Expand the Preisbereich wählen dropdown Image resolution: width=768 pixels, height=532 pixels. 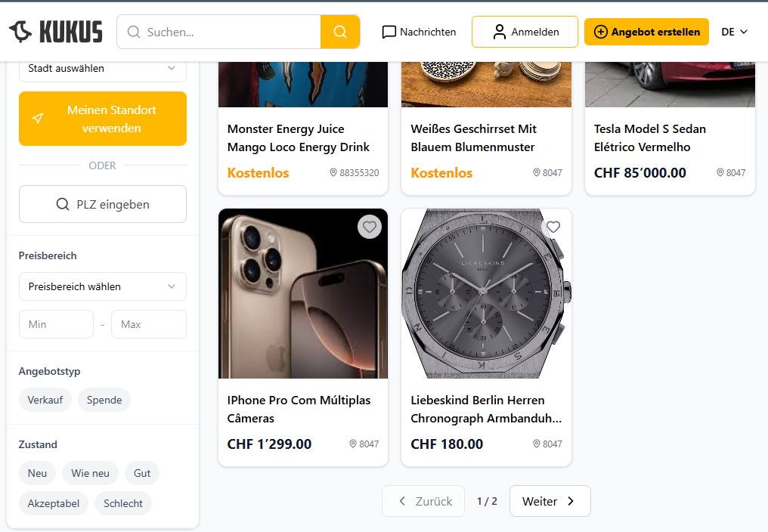pyautogui.click(x=102, y=286)
